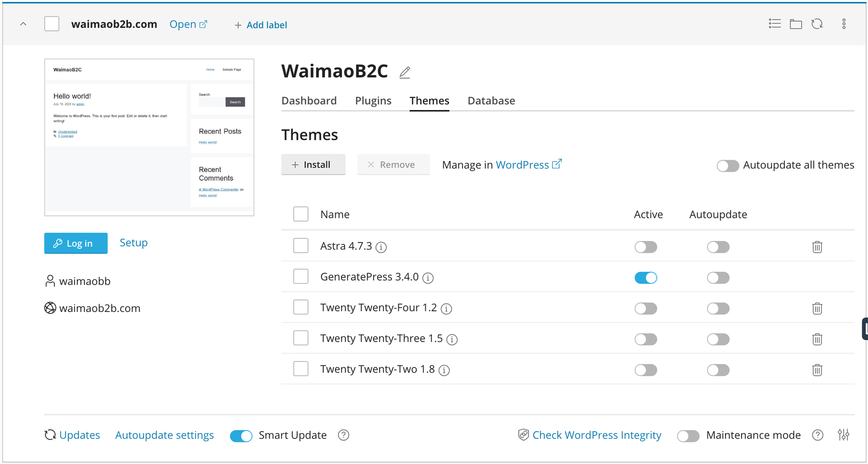
Task: Click the folder icon in the top toolbar
Action: point(796,23)
